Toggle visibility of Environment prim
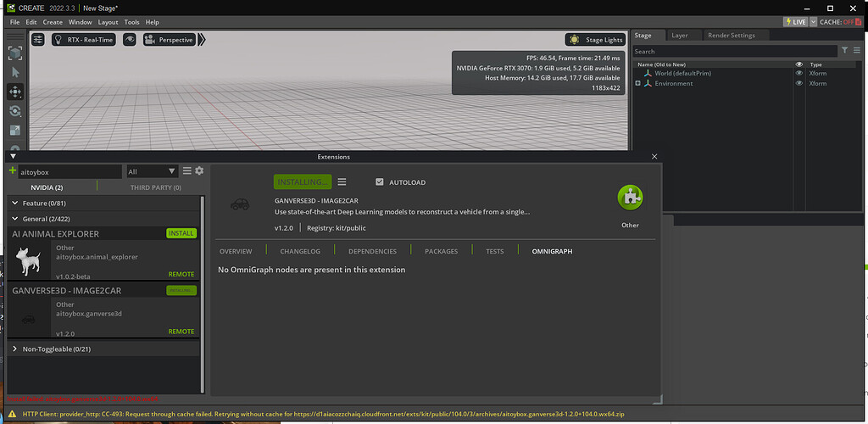The height and width of the screenshot is (424, 868). 798,84
